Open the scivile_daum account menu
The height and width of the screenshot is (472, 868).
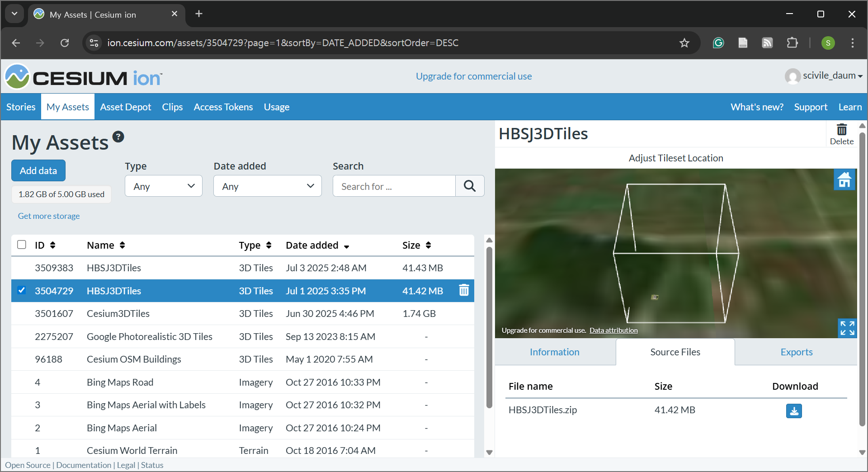coord(833,76)
